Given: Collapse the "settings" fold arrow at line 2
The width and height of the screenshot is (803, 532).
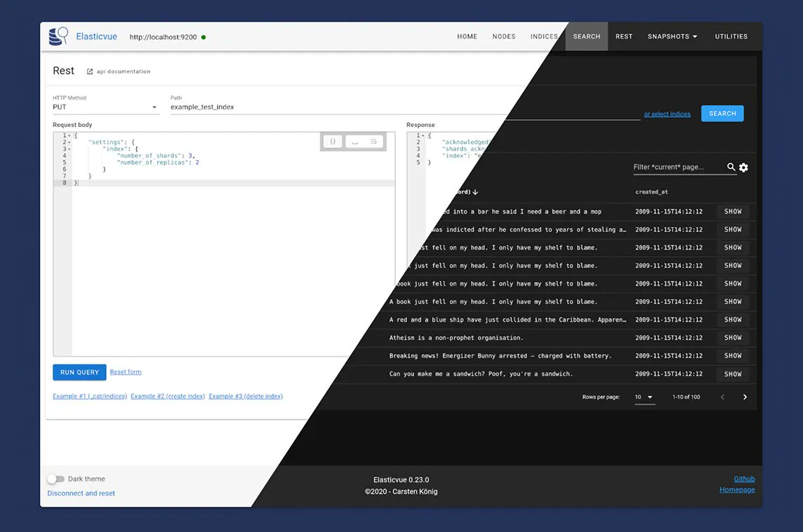Looking at the screenshot, I should coord(69,142).
